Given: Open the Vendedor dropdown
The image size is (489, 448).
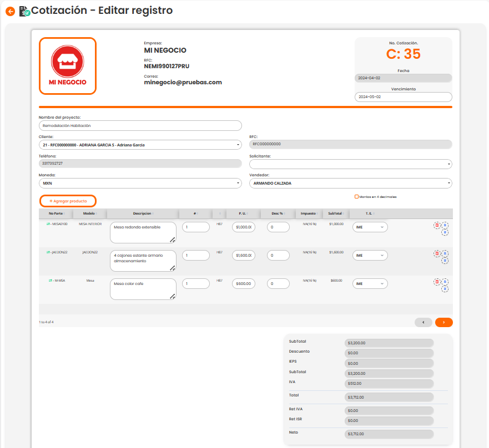Looking at the screenshot, I should click(x=350, y=183).
